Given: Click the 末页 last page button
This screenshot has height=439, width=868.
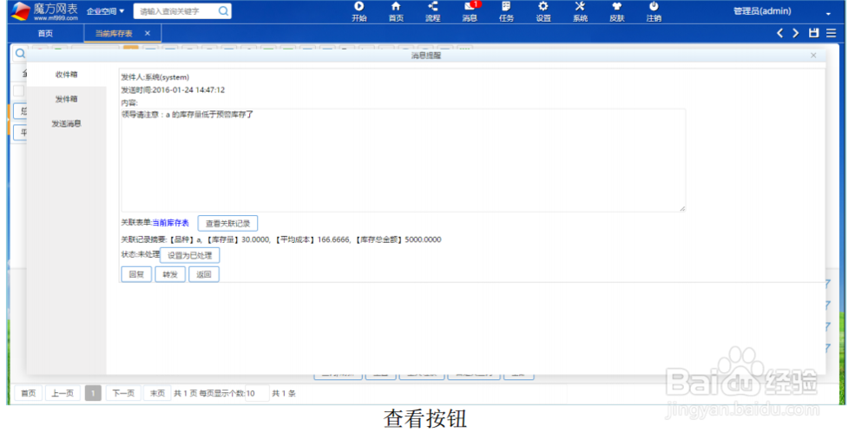Looking at the screenshot, I should pos(157,393).
